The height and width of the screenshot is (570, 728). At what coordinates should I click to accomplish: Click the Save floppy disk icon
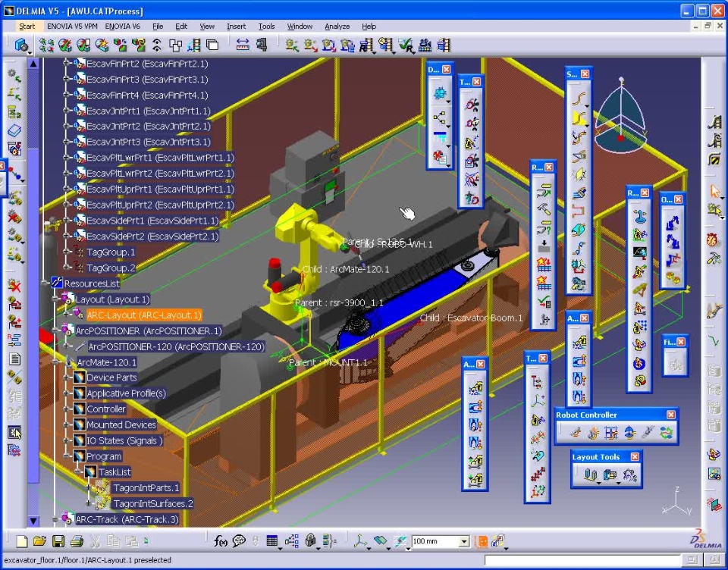click(58, 541)
